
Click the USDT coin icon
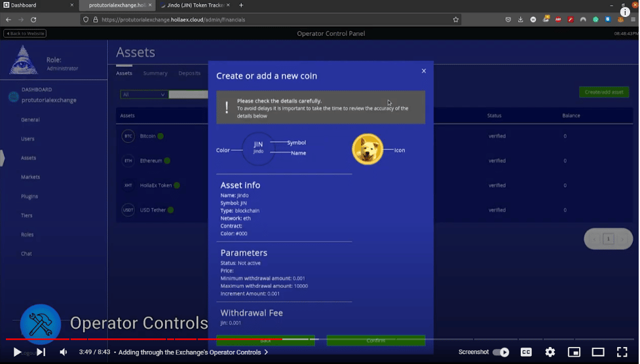coord(128,210)
